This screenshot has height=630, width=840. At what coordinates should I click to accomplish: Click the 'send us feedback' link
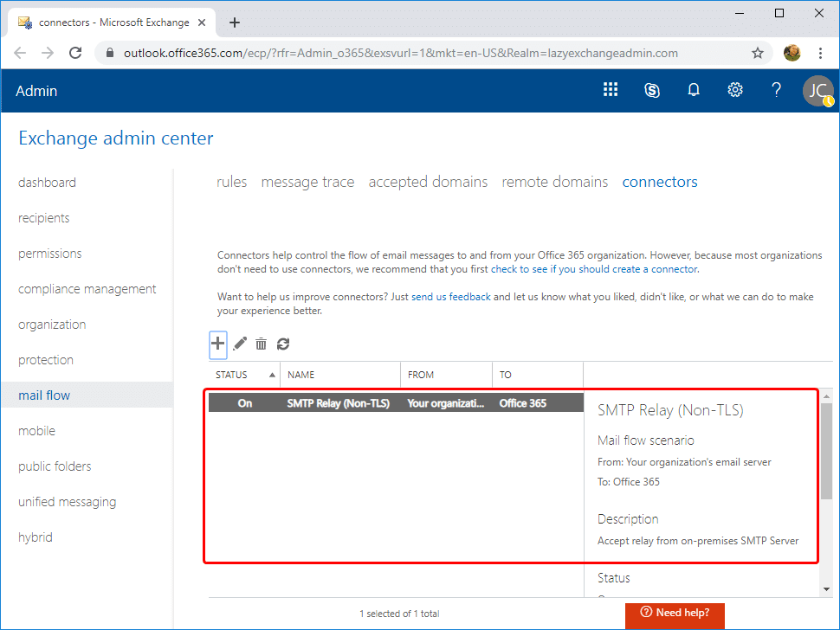tap(450, 297)
